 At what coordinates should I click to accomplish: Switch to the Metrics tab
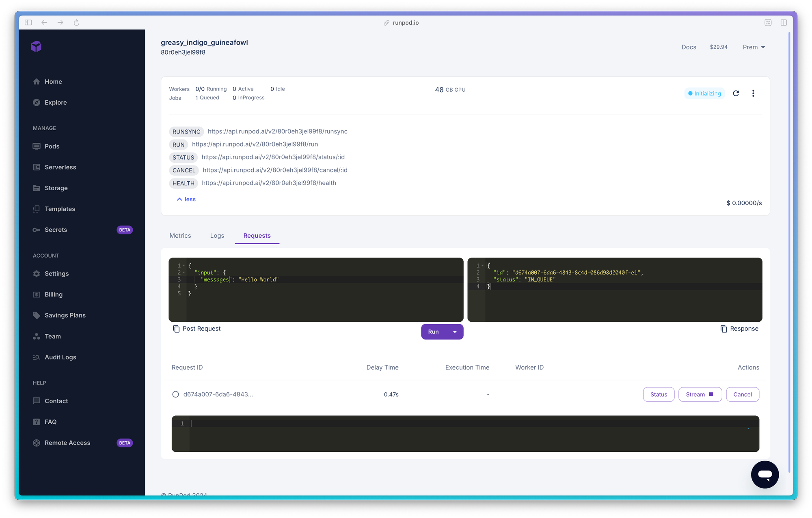180,236
